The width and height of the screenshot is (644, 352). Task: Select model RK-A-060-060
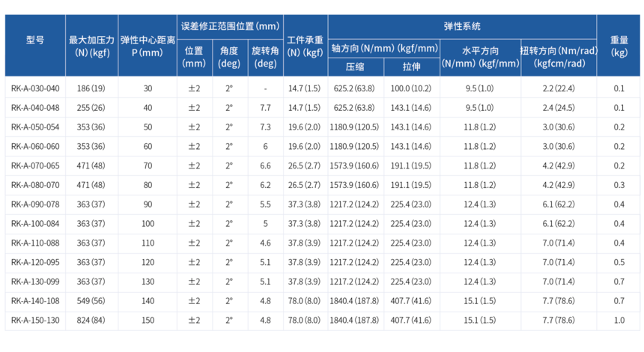pos(35,146)
